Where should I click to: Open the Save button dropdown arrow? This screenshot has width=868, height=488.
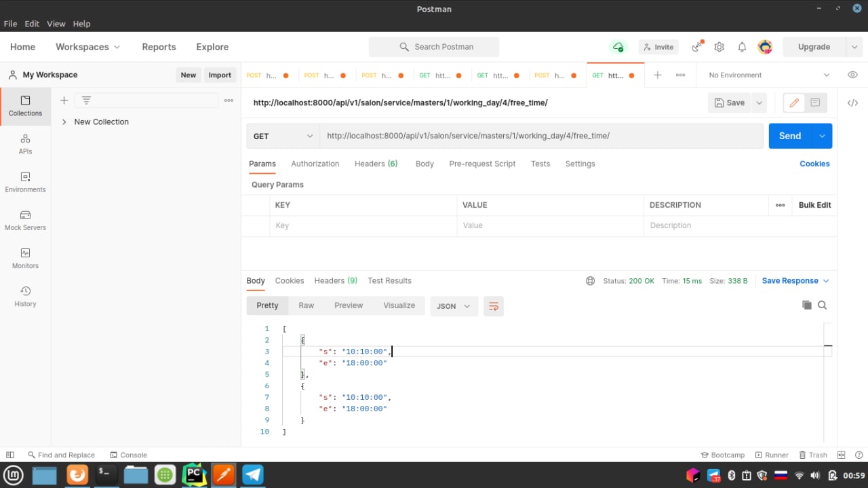tap(759, 103)
